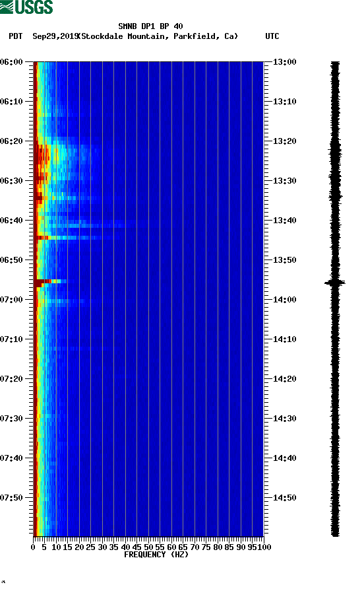364x589 pixels.
Task: Click the 07:00 PDT time label
Action: click(11, 299)
